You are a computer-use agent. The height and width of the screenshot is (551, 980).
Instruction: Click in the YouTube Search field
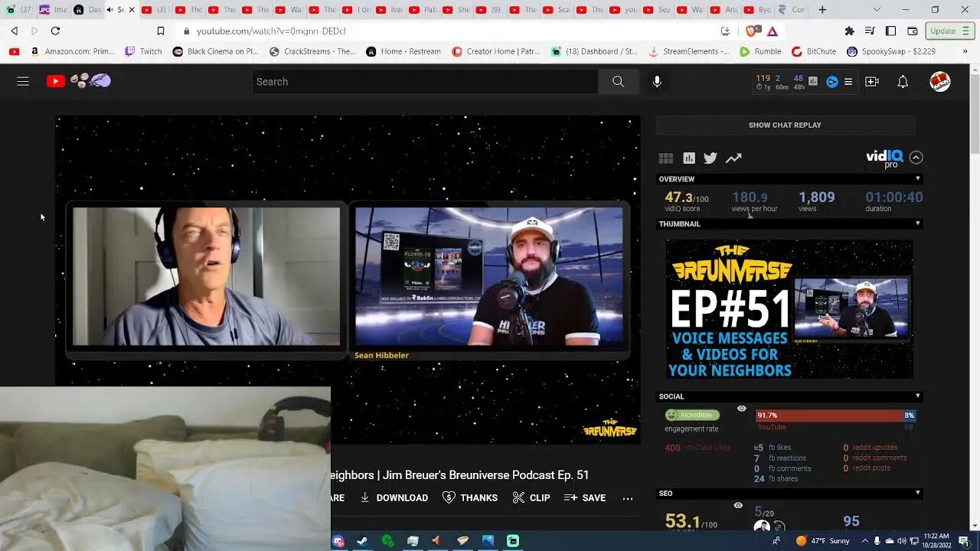425,82
